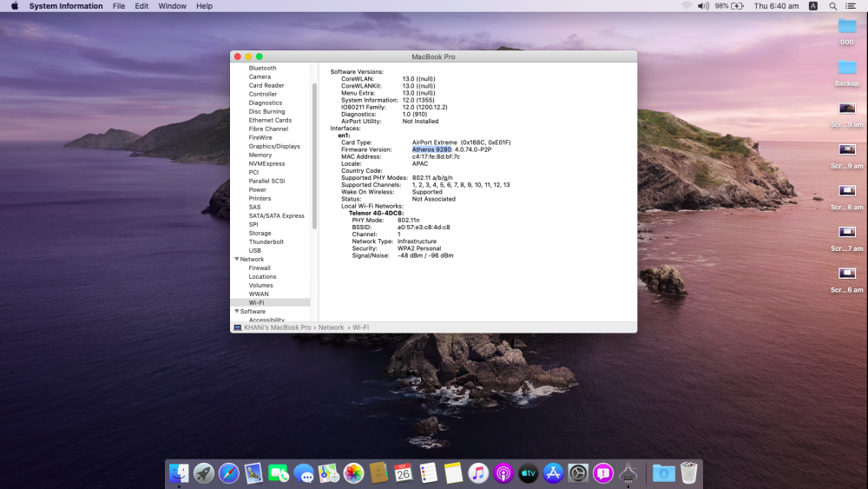The height and width of the screenshot is (489, 868).
Task: Open FaceTime from the dock
Action: click(279, 473)
